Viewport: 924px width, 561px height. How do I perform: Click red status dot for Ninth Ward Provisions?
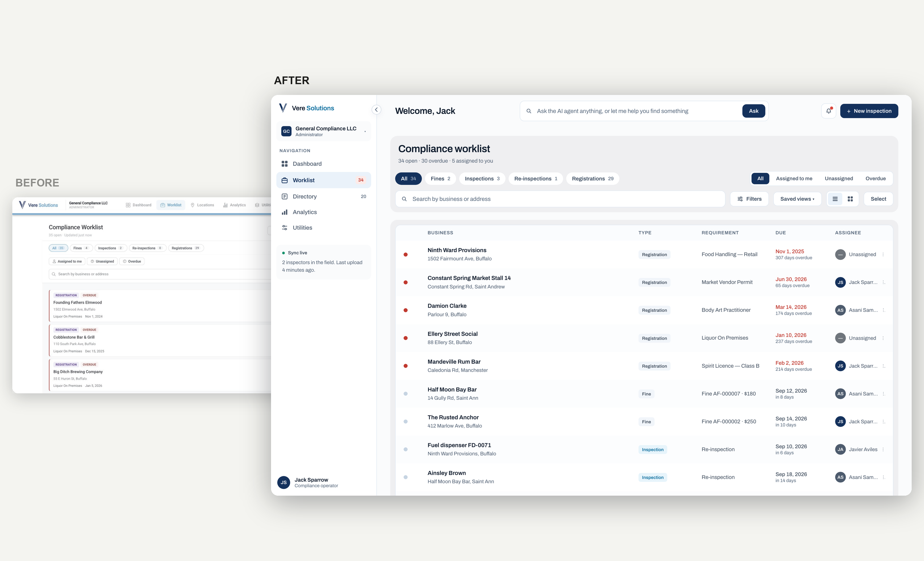pyautogui.click(x=405, y=254)
